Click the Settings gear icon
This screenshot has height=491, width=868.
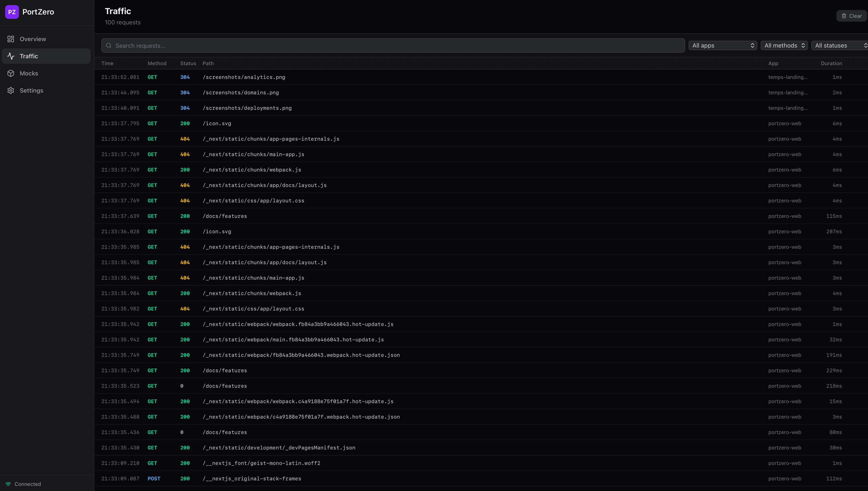[x=10, y=90]
